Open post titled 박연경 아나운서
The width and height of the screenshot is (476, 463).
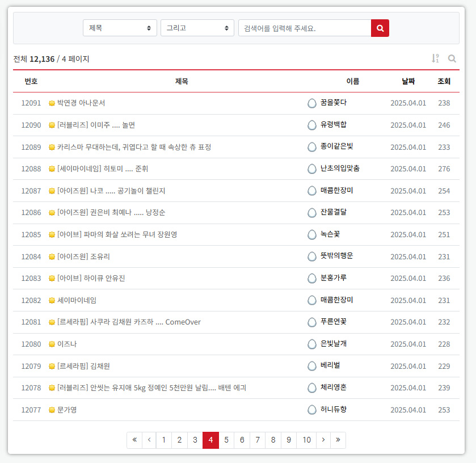81,103
